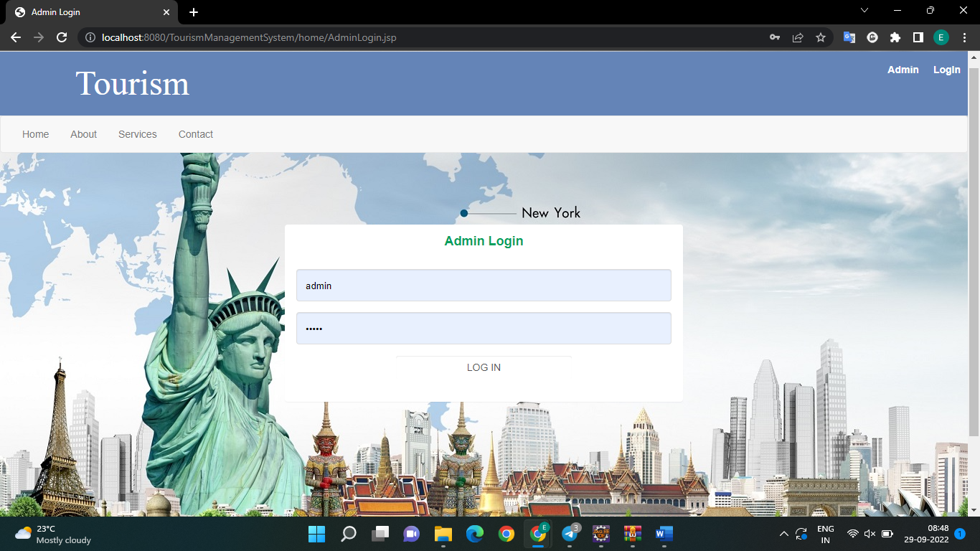Screen dimensions: 980x551
Task: Open the Admin link in the header
Action: point(903,70)
